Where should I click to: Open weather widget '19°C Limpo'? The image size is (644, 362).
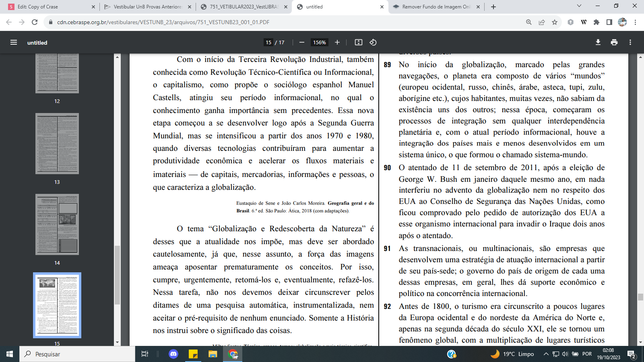512,354
